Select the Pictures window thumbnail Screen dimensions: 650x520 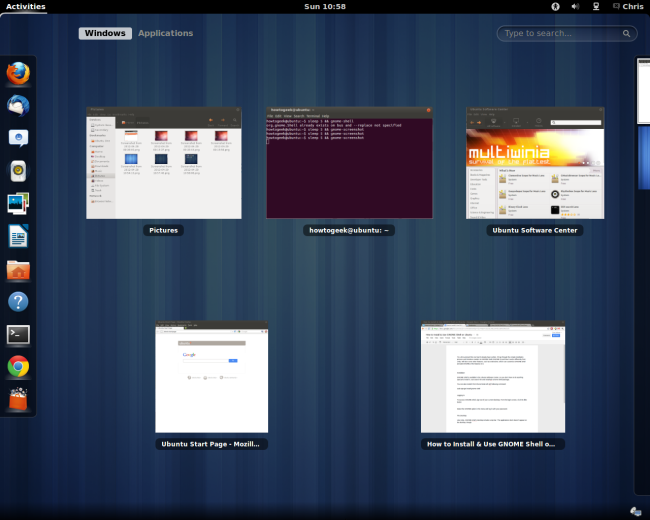pos(164,163)
